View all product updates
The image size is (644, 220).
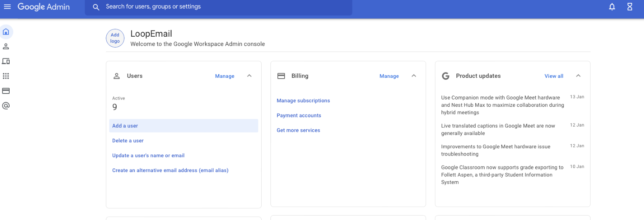point(553,76)
